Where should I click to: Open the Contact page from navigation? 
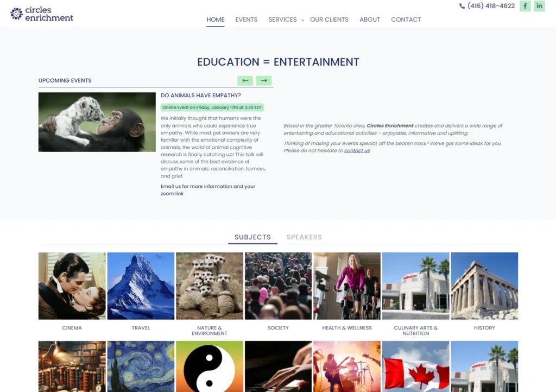(406, 20)
